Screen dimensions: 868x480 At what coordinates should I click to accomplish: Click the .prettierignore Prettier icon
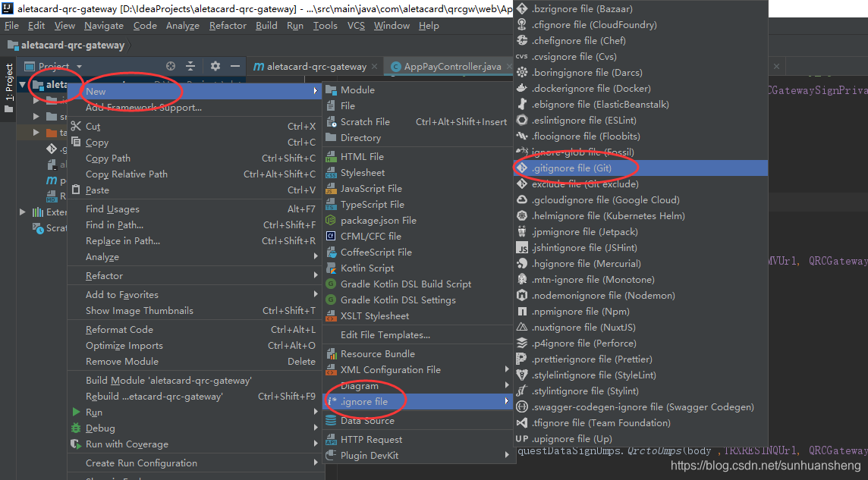click(522, 359)
